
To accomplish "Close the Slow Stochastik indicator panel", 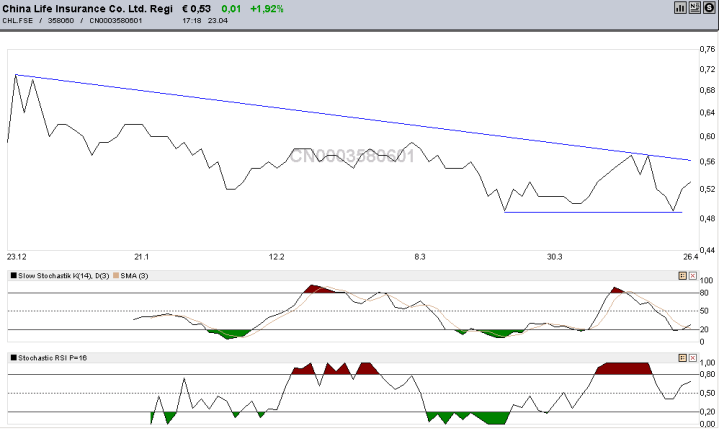I will coord(692,276).
